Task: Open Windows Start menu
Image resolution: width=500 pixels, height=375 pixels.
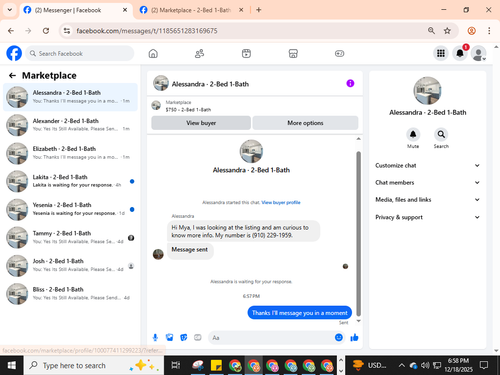Action: coord(11,365)
